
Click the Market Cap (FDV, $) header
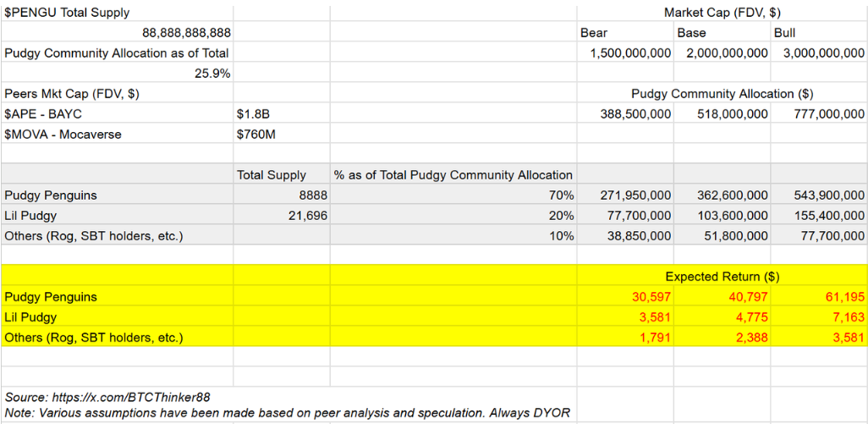[722, 13]
